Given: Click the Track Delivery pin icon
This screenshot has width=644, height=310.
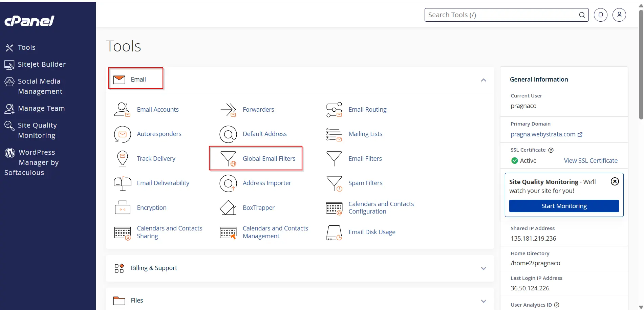Looking at the screenshot, I should click(x=122, y=159).
